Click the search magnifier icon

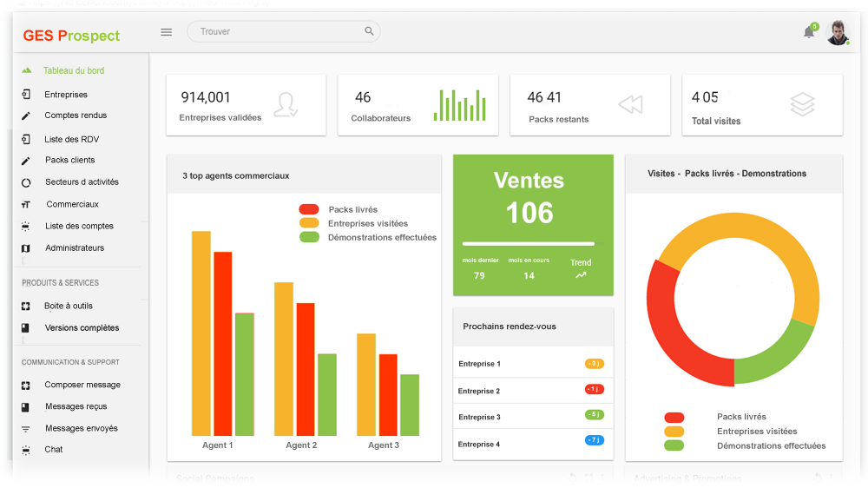(369, 31)
